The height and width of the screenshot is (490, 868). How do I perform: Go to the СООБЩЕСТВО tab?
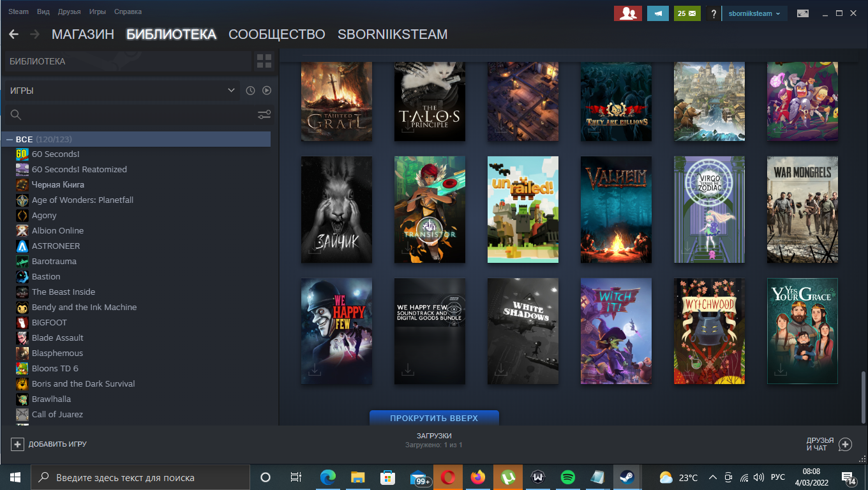point(277,34)
